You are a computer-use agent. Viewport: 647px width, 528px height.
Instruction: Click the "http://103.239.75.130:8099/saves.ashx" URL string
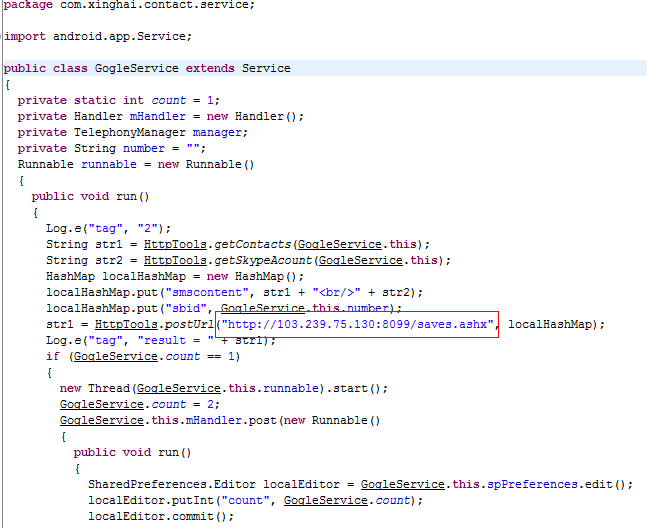pyautogui.click(x=358, y=324)
